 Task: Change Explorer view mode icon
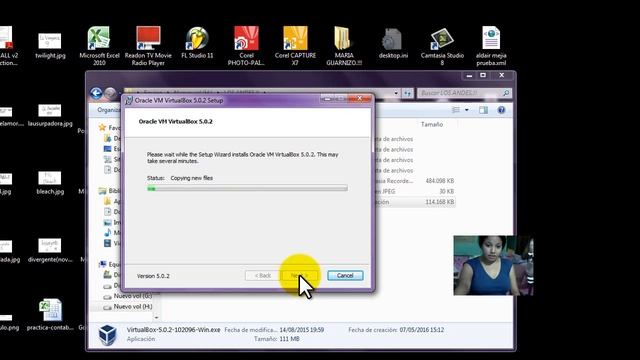[456, 110]
